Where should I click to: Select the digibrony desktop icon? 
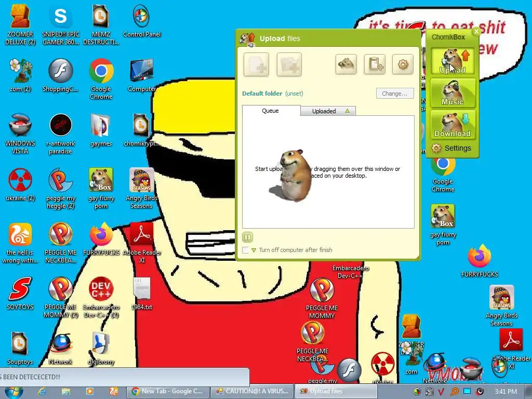tap(101, 349)
